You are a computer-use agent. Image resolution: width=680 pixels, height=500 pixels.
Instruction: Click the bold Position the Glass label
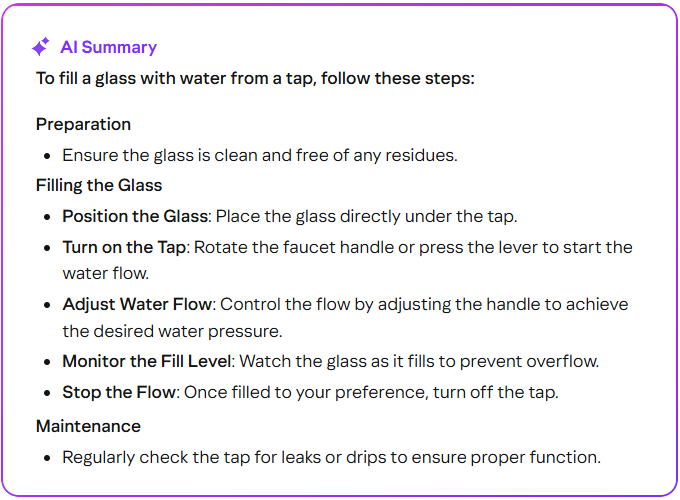[135, 216]
